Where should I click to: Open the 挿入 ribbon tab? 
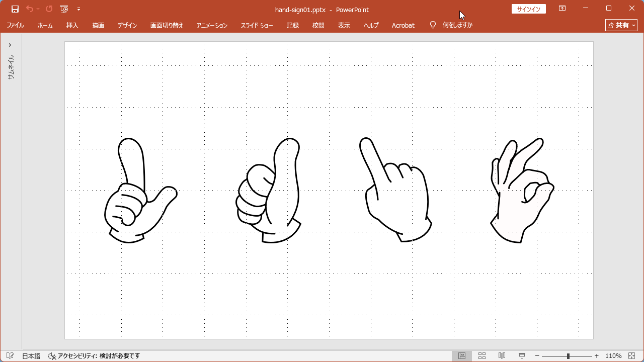(72, 25)
